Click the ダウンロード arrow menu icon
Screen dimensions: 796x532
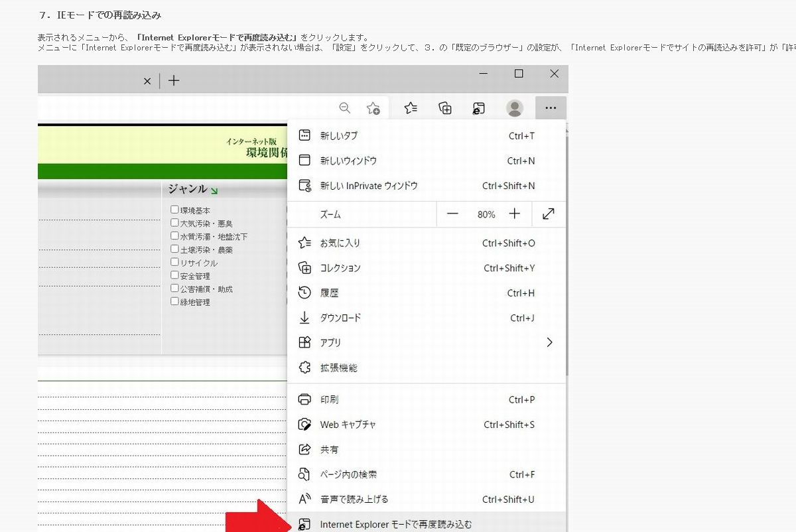tap(304, 318)
